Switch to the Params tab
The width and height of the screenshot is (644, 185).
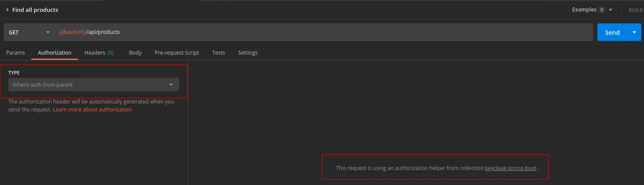pyautogui.click(x=15, y=52)
